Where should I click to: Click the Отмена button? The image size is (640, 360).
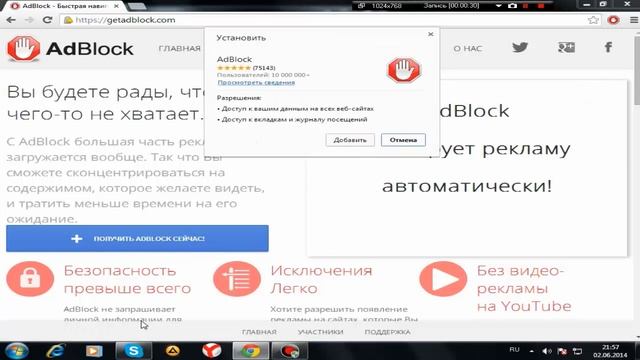coord(403,140)
